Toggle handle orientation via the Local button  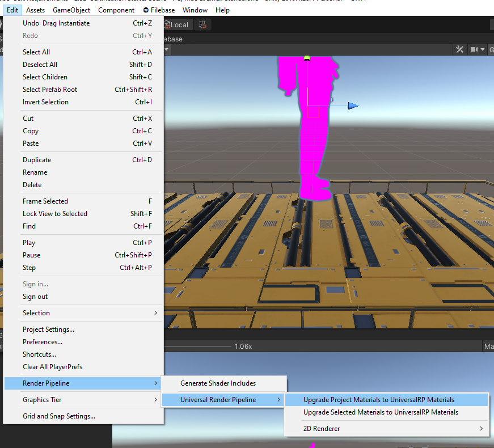point(179,24)
